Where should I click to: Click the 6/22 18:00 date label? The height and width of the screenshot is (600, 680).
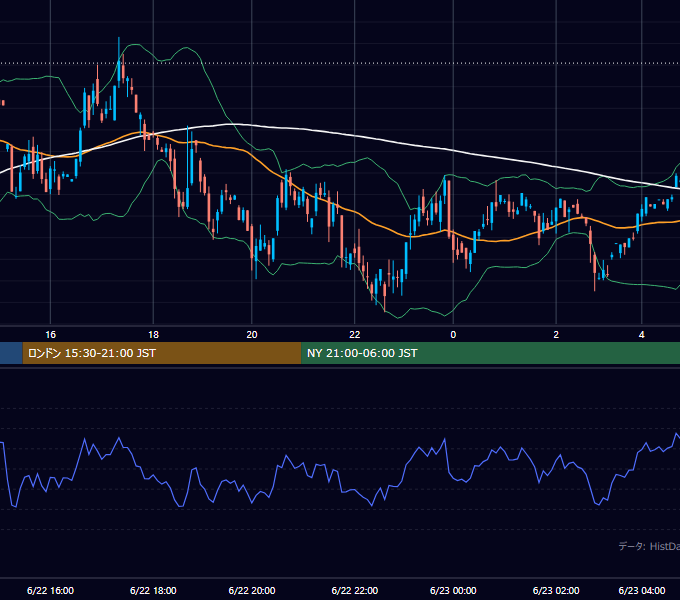click(153, 590)
